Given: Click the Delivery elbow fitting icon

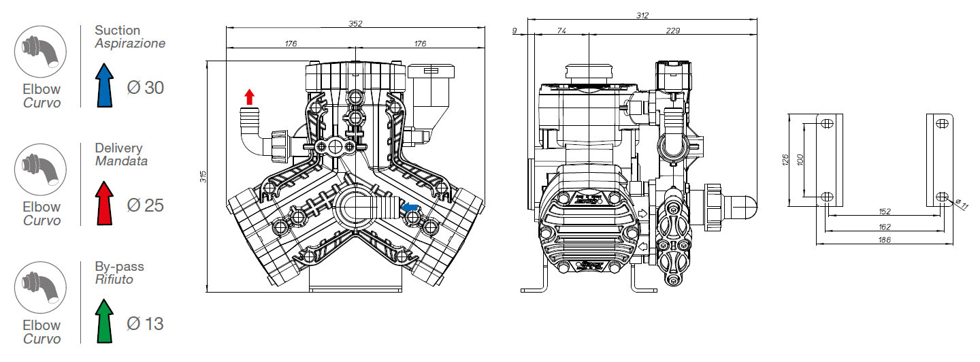Looking at the screenshot, I should pos(41,169).
